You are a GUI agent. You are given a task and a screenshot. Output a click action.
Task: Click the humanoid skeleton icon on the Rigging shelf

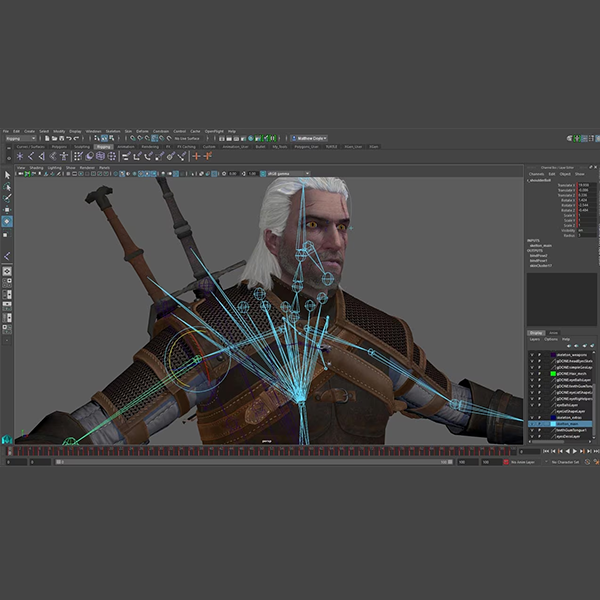tap(64, 156)
